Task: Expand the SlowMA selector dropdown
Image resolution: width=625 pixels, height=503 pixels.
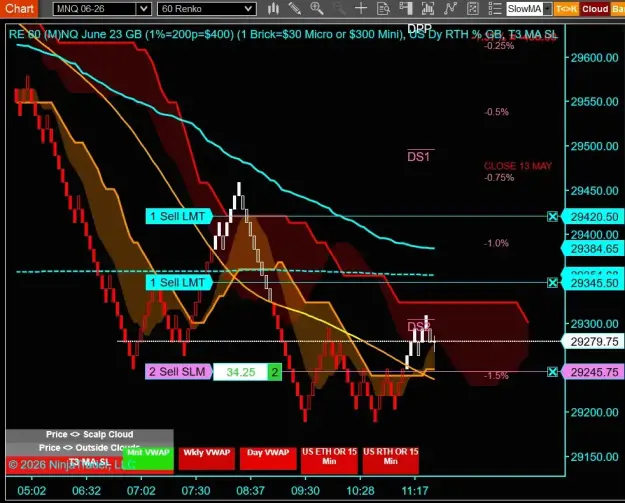Action: (x=548, y=9)
